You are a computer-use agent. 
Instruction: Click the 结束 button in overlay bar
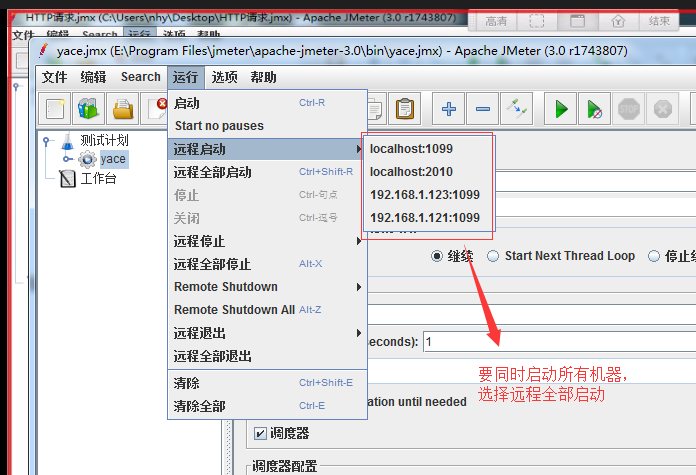(659, 21)
